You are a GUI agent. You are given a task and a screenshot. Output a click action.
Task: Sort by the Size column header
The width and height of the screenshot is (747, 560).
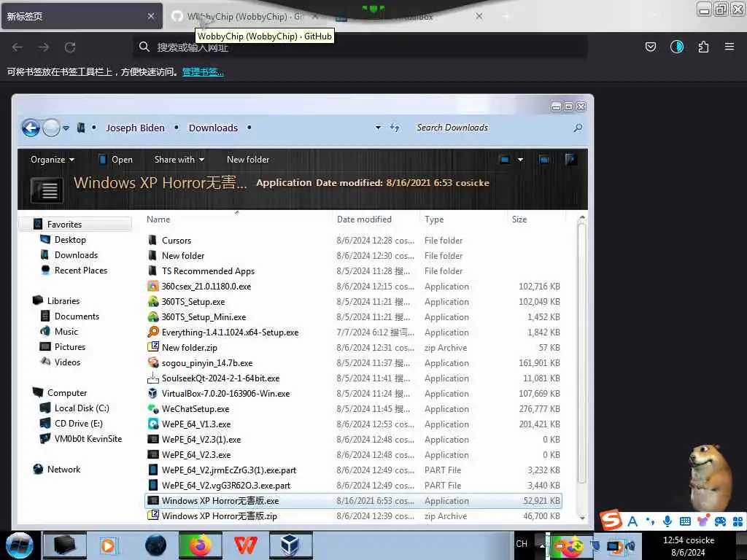(x=519, y=219)
